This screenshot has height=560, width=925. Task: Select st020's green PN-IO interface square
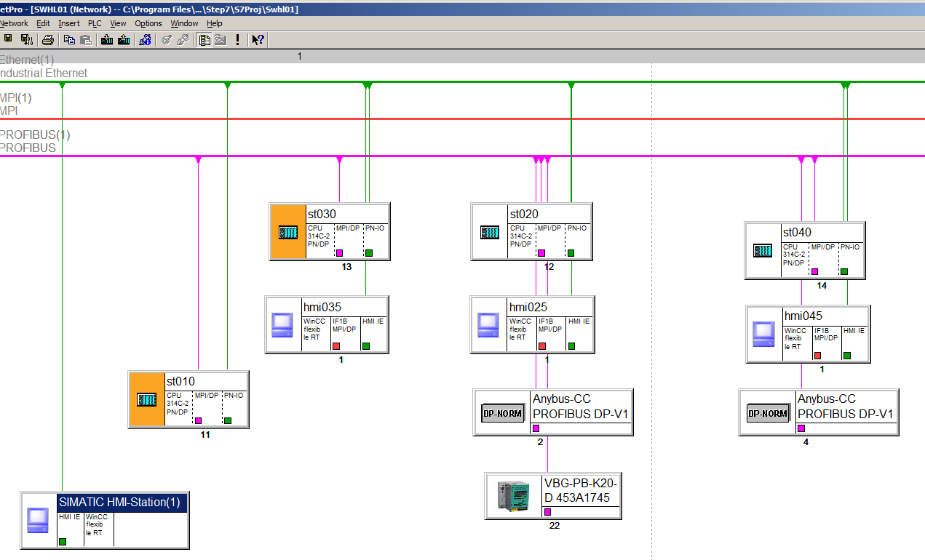[x=571, y=253]
